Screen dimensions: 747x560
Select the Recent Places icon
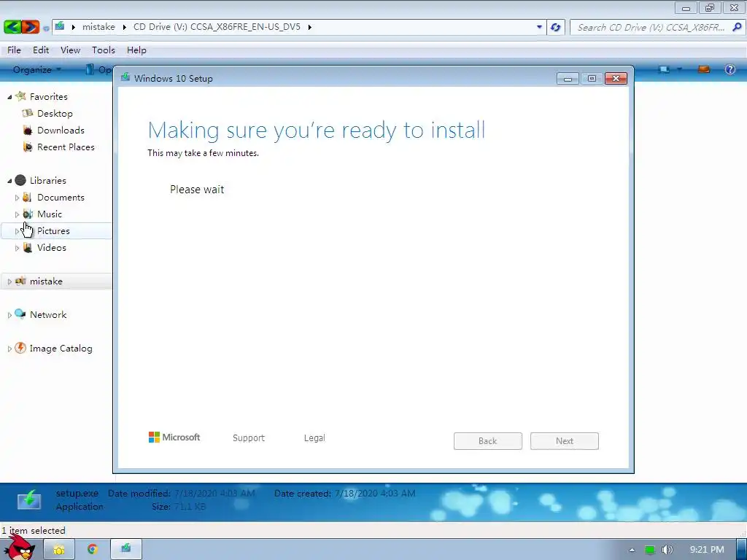(x=28, y=147)
